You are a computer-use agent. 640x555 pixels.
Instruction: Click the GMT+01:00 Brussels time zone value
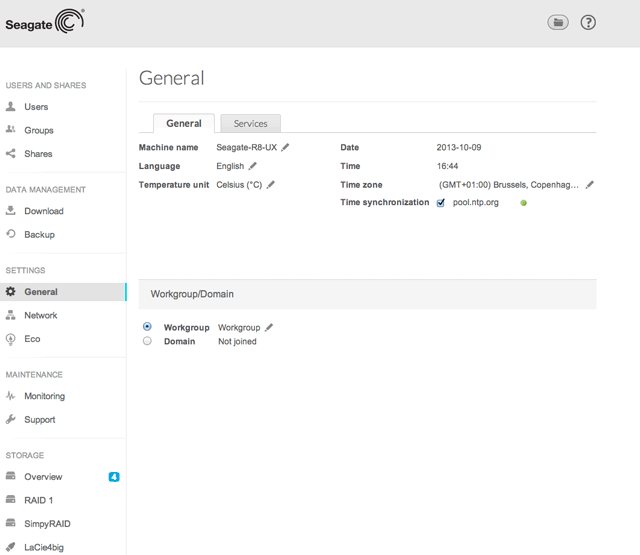(x=509, y=185)
